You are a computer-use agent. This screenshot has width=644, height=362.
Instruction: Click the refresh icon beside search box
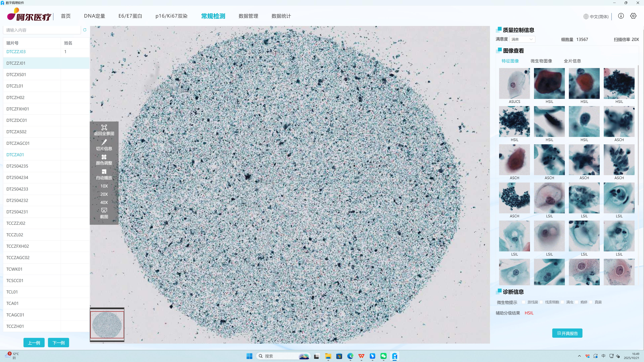pyautogui.click(x=85, y=30)
